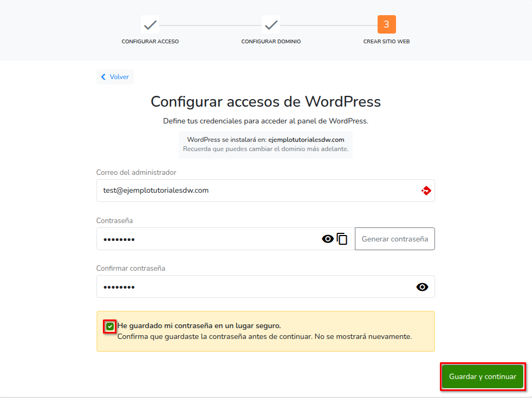Focus the Correo del administrador email input
Screen dimensions: 532x398
[x=255, y=191]
